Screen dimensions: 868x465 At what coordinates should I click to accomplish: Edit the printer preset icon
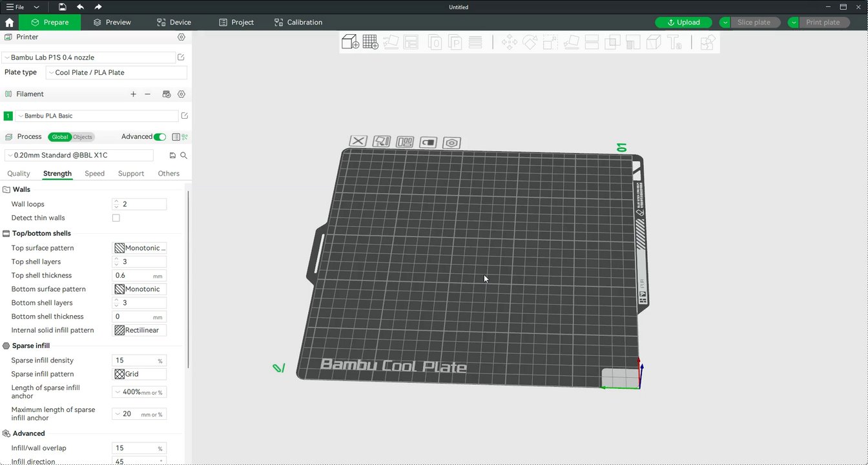[181, 57]
